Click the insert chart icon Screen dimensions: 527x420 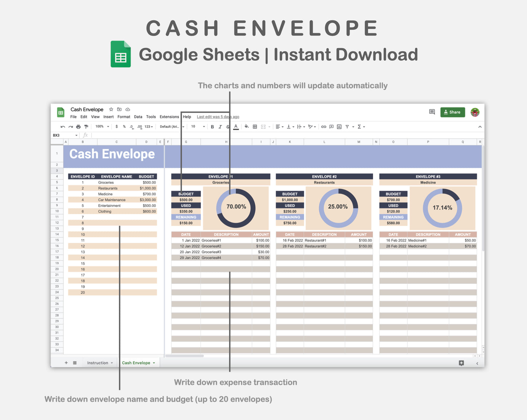[x=339, y=127]
